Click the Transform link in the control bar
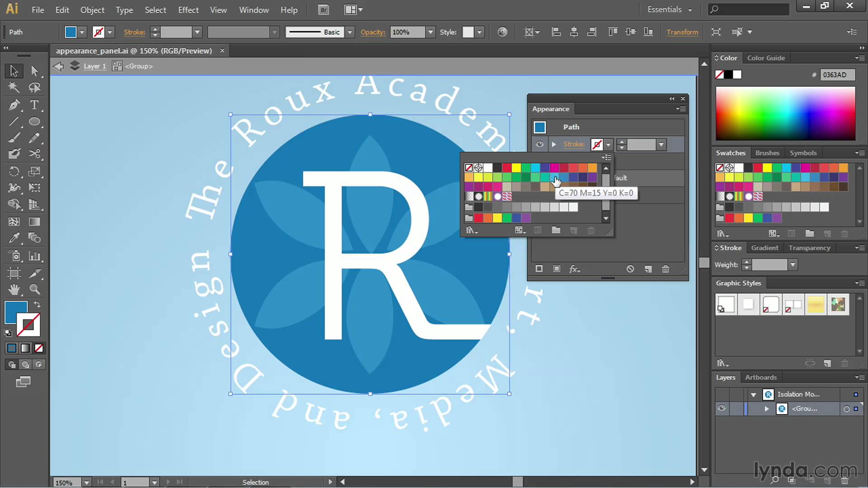868x488 pixels. pos(683,32)
